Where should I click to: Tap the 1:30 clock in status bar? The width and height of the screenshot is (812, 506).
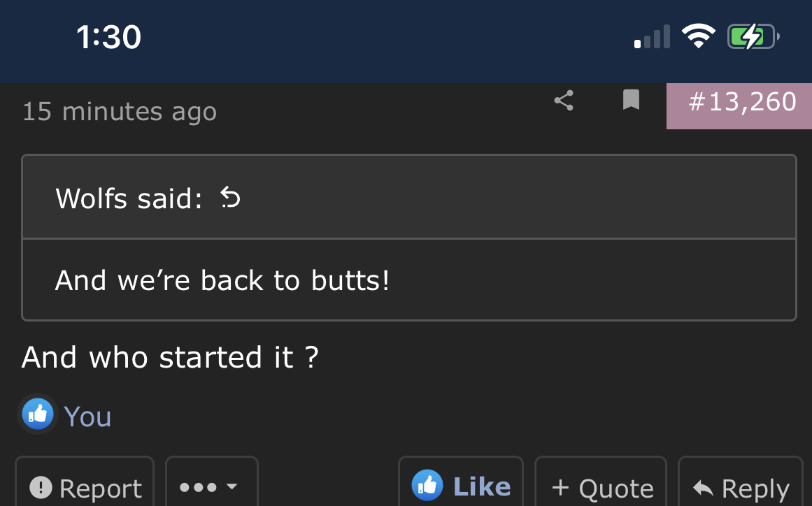click(x=109, y=37)
